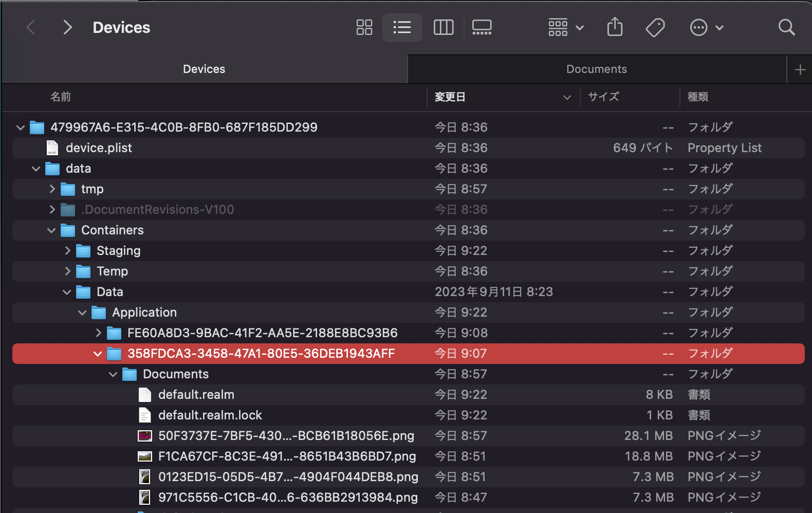Click the 2023年9月11日 8:23 date cell
Viewport: 812px width, 513px height.
tap(494, 292)
